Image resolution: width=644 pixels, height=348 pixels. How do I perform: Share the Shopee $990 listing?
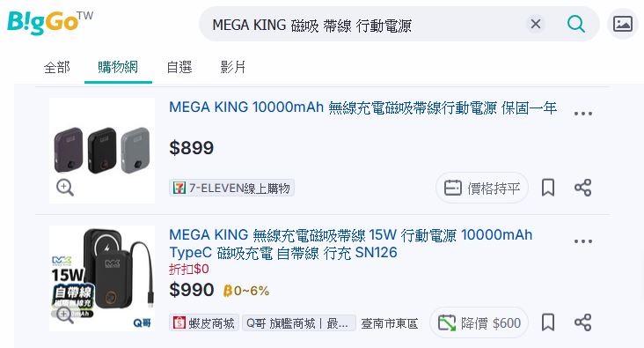pos(582,322)
